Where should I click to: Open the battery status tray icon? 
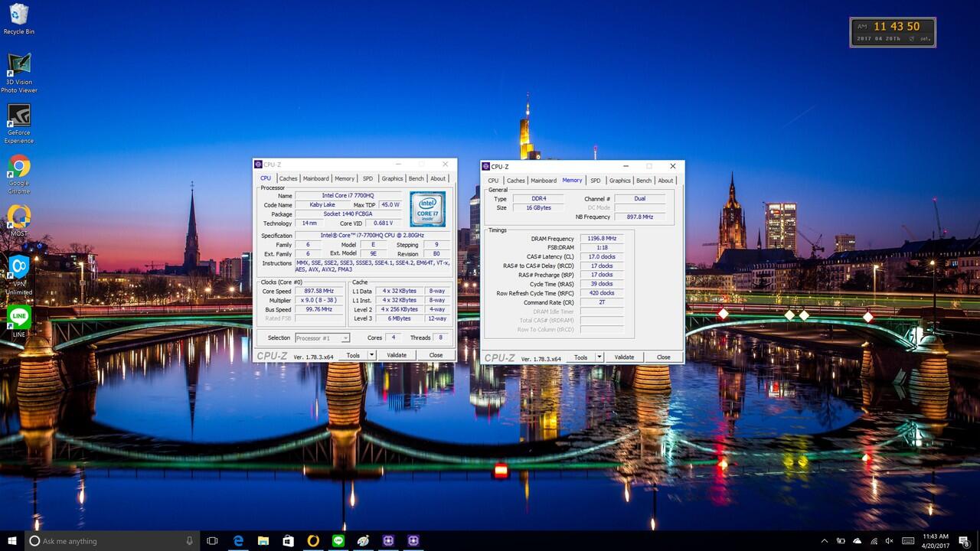[841, 541]
